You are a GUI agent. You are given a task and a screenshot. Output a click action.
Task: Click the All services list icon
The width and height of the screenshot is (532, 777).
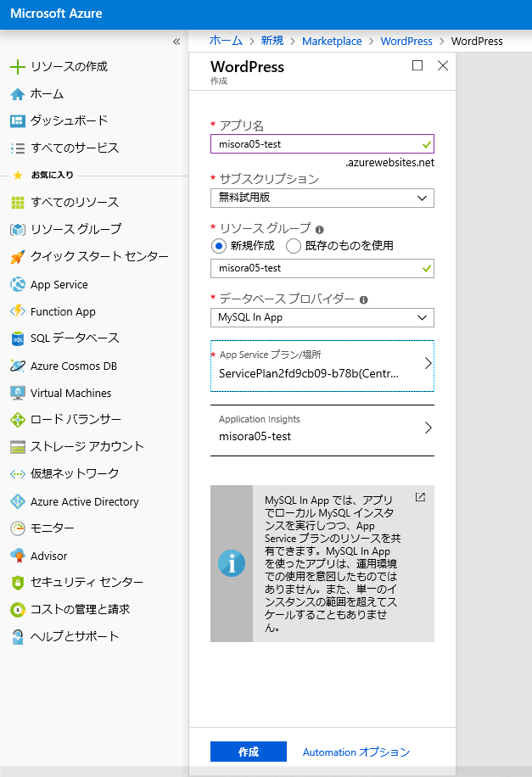pos(17,148)
